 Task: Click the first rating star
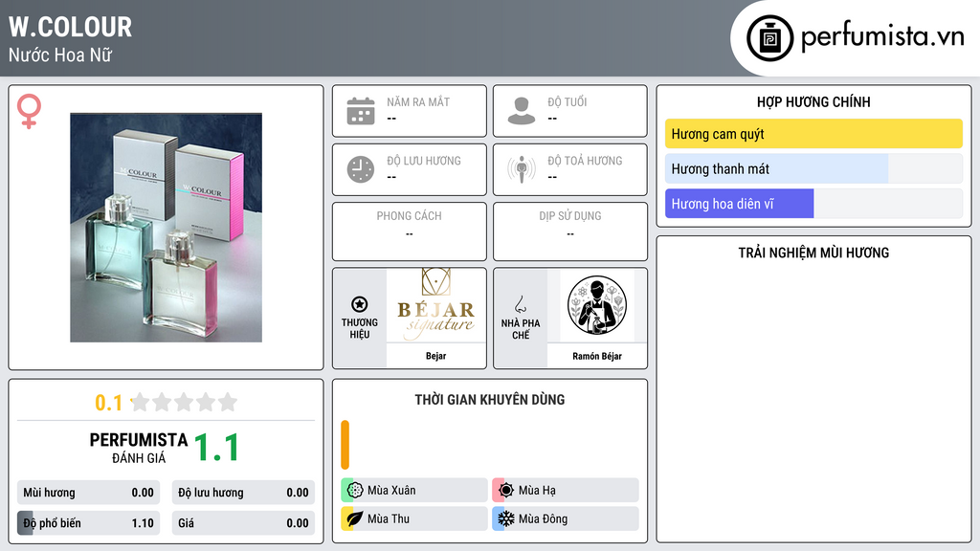pyautogui.click(x=141, y=402)
